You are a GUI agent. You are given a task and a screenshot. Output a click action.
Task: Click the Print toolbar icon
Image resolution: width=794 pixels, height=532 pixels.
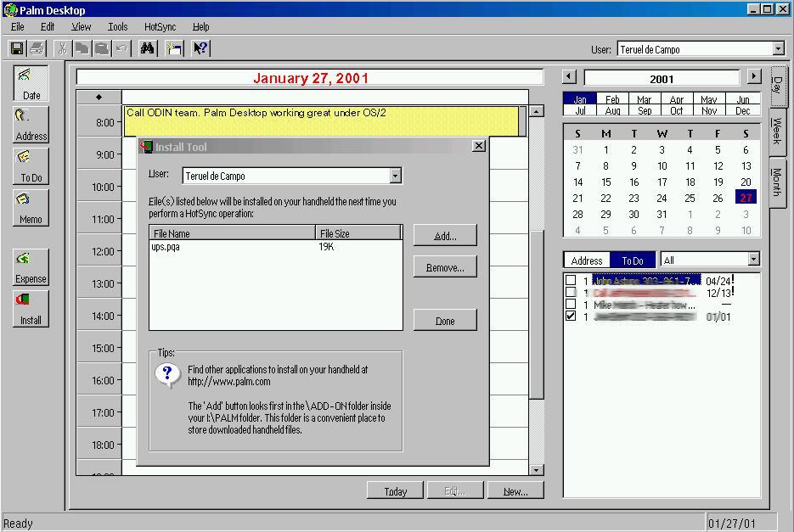37,48
